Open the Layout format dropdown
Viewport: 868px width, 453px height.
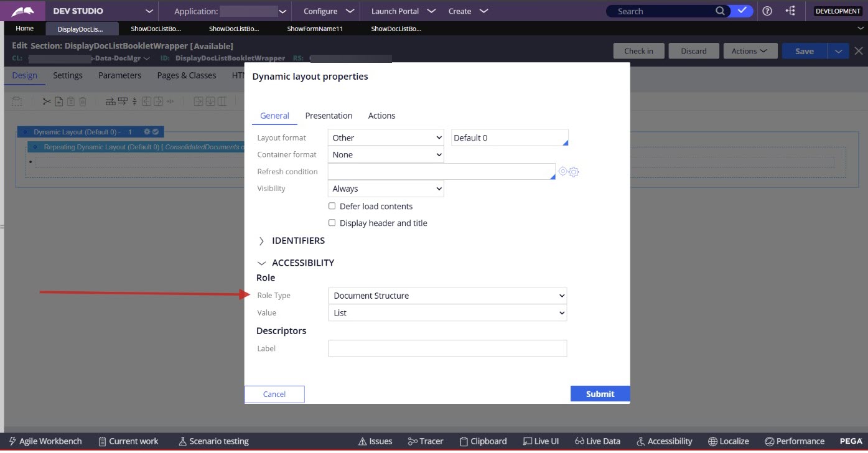tap(386, 138)
